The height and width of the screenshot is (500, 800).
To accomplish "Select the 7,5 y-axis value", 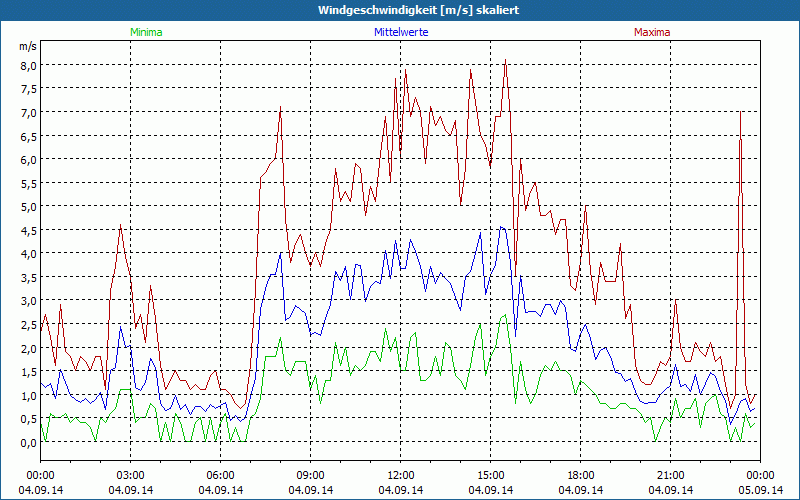I will coord(29,89).
